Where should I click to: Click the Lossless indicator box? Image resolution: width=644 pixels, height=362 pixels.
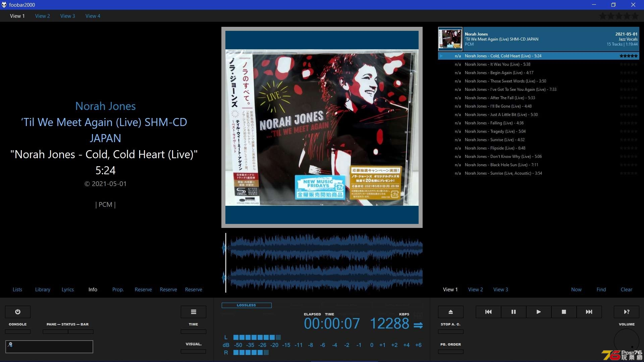pos(247,305)
